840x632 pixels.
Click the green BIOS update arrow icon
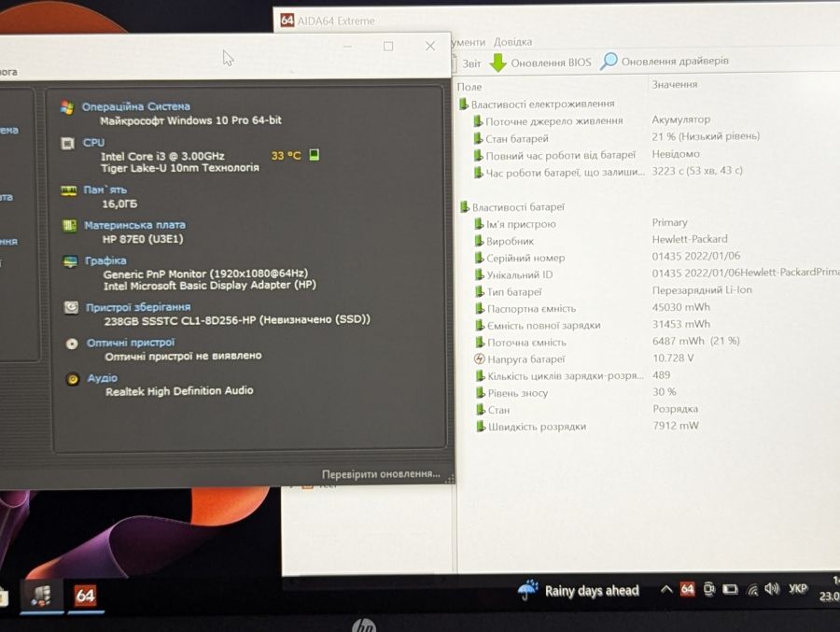click(498, 63)
